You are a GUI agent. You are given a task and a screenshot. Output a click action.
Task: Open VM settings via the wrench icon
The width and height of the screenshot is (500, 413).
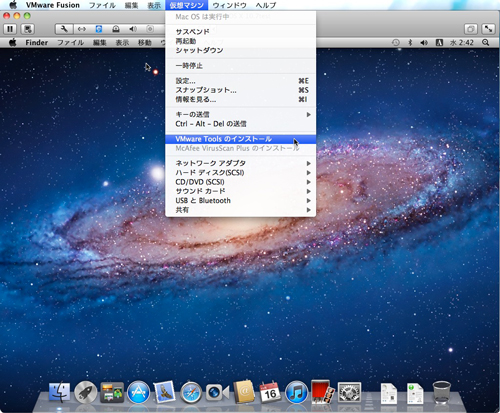(64, 29)
